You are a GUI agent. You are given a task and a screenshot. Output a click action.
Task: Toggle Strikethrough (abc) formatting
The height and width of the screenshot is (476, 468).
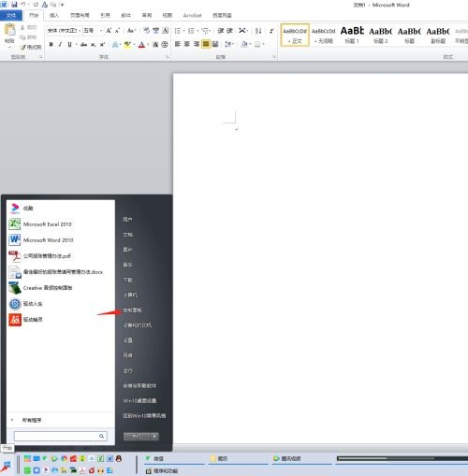83,45
